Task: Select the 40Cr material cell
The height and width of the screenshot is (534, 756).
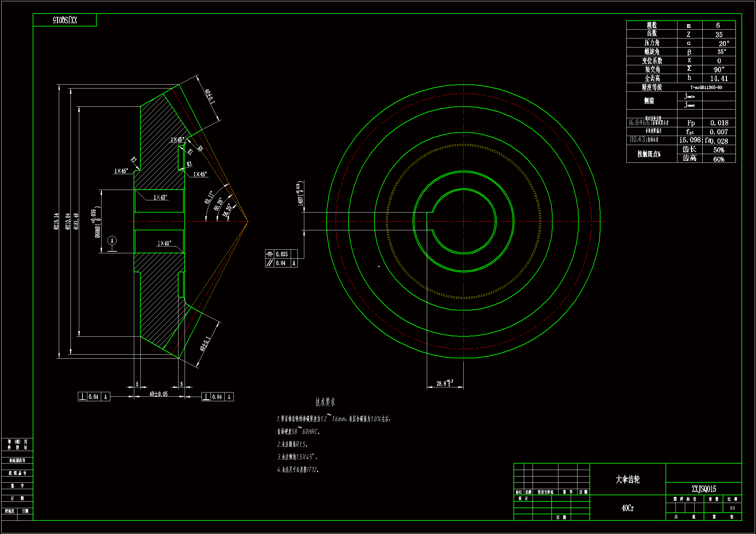Action: coord(628,508)
